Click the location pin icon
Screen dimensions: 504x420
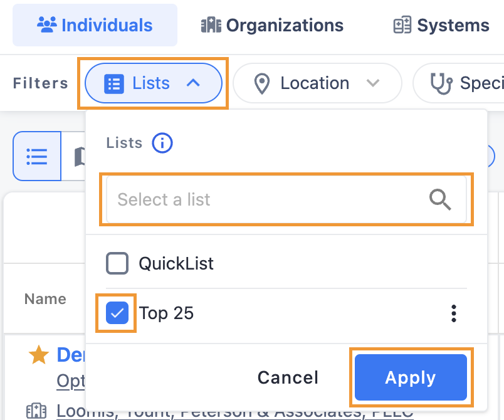click(261, 83)
